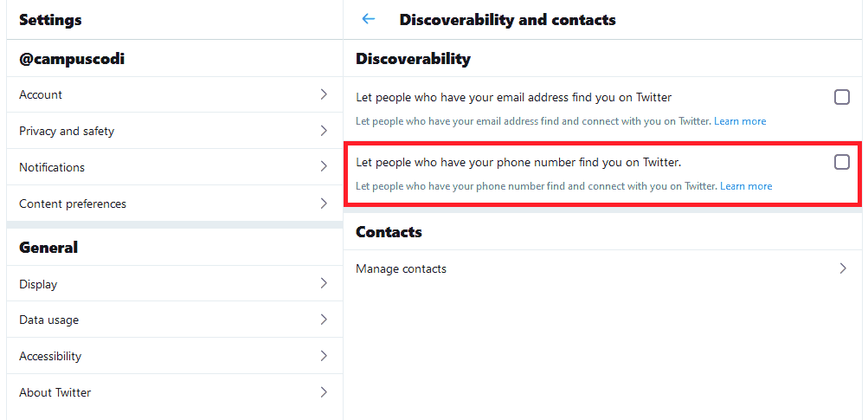Click the Notifications chevron arrow

click(x=324, y=167)
